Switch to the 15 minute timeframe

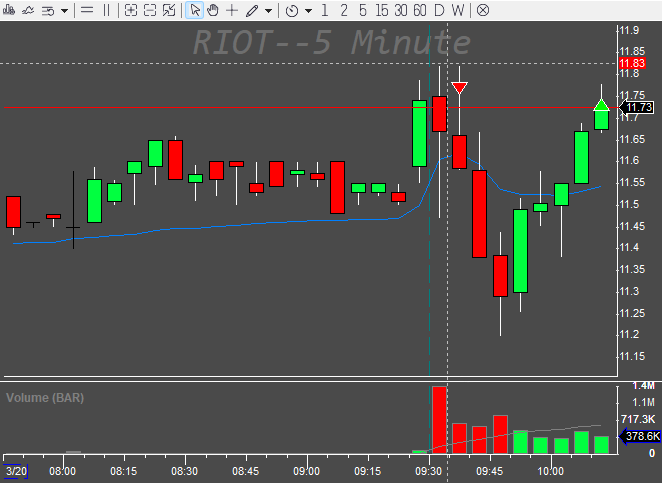coord(381,10)
